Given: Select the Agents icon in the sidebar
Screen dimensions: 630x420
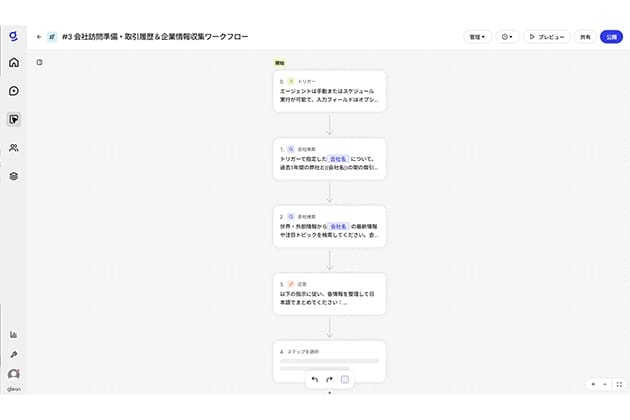Looking at the screenshot, I should [14, 119].
